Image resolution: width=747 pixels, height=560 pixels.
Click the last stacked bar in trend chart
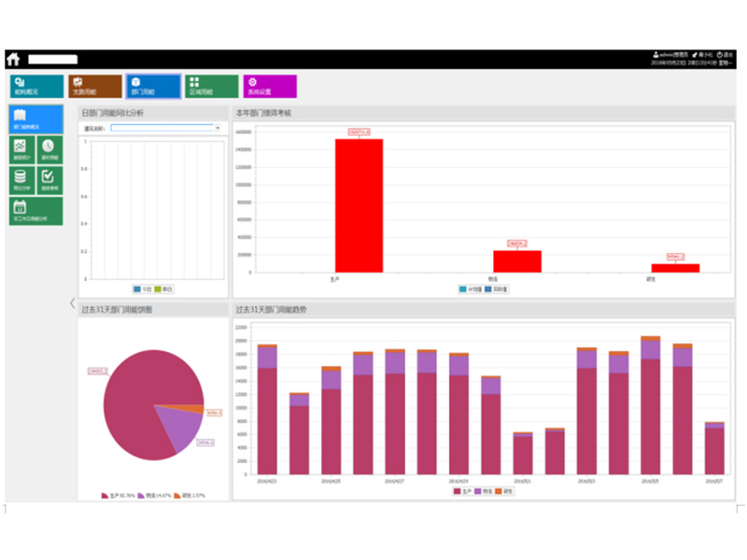pos(714,448)
